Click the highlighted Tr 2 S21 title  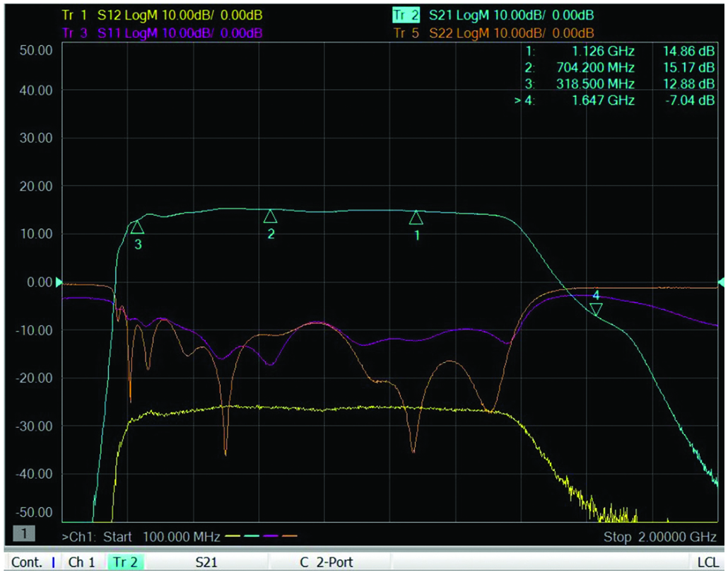(x=493, y=16)
